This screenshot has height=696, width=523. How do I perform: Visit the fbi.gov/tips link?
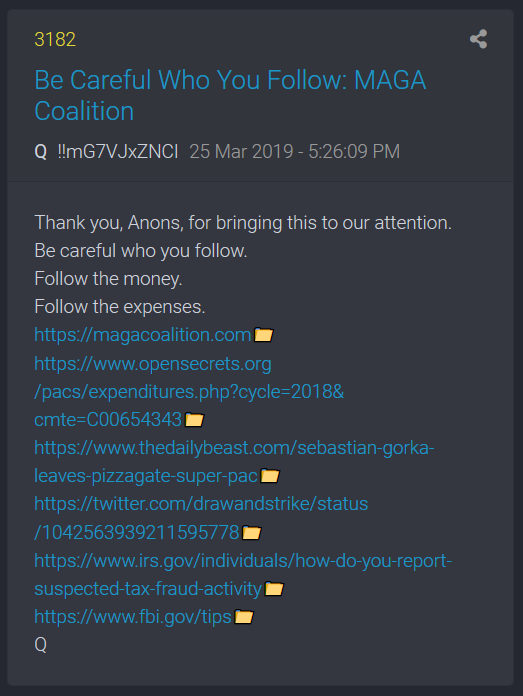[x=133, y=617]
